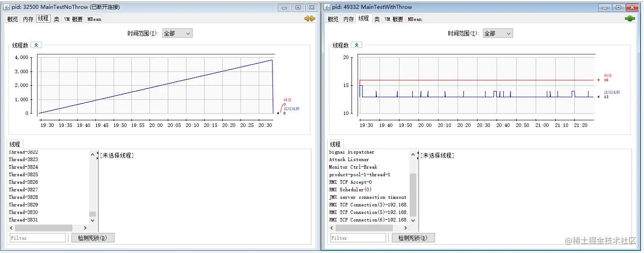The height and width of the screenshot is (253, 644).
Task: Focus the Filter field in MainTestNoThrow window
Action: click(x=38, y=238)
